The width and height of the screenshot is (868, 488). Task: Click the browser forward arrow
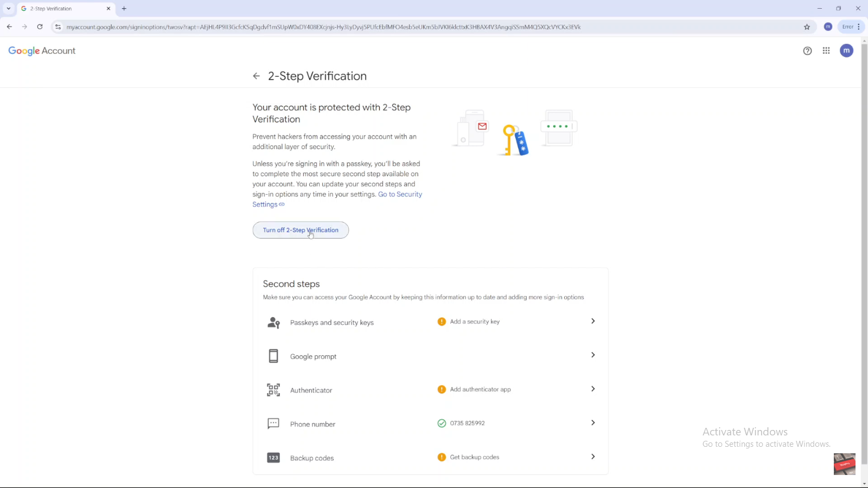click(x=24, y=27)
